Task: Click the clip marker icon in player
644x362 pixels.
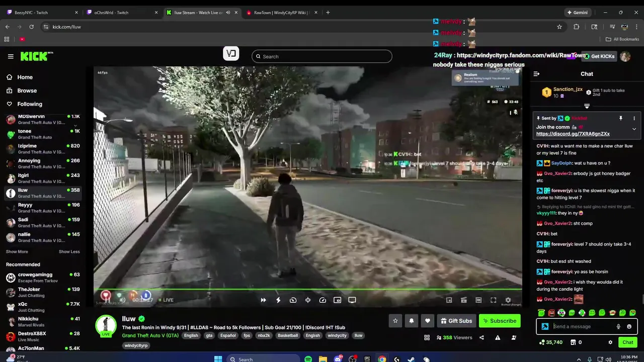Action: point(308,300)
